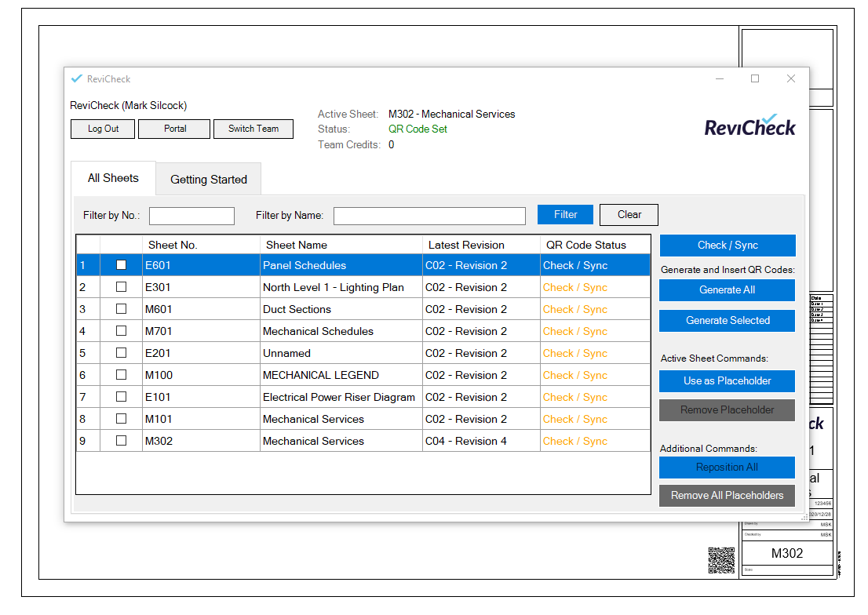Sort by the Latest Revision column header

click(x=466, y=245)
